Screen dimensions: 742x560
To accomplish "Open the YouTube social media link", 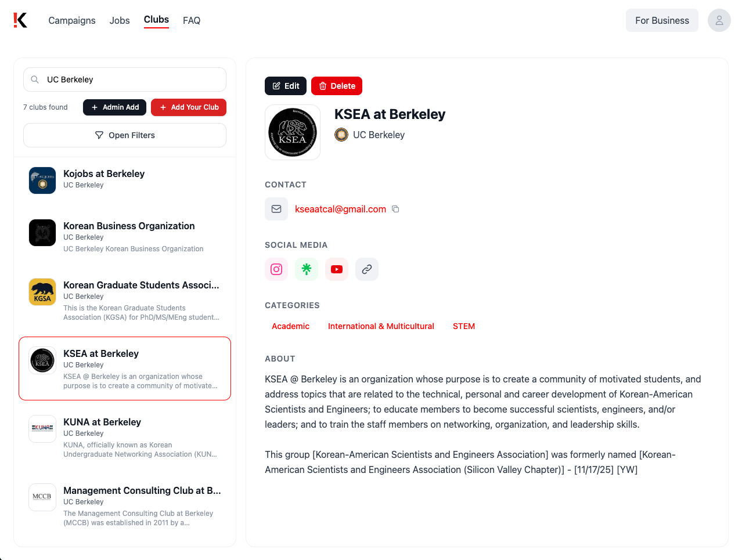I will pyautogui.click(x=337, y=269).
